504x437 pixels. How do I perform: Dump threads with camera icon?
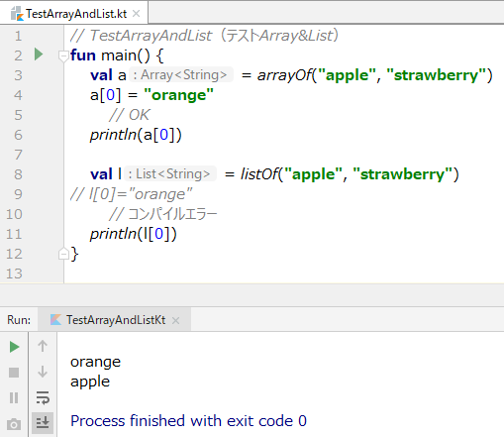pos(14,424)
